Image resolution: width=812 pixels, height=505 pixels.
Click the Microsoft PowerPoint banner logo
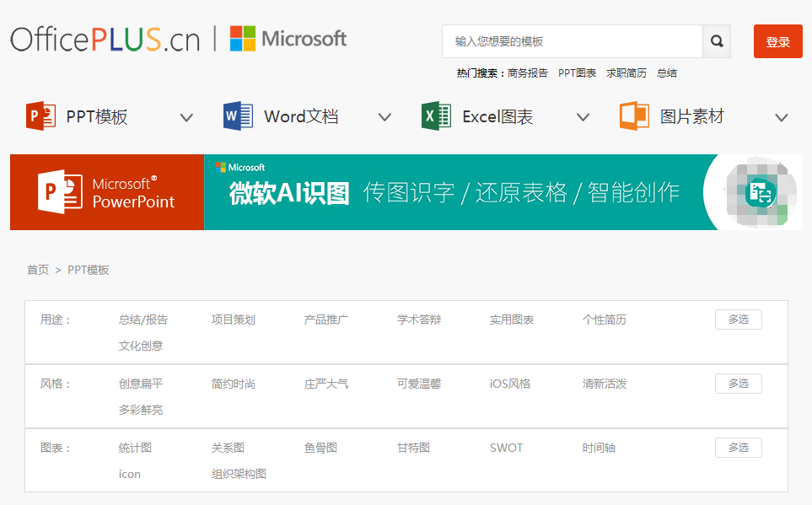tap(107, 192)
